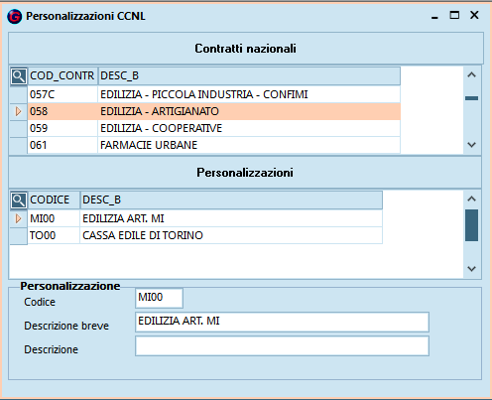The width and height of the screenshot is (492, 400).
Task: Click scroll down arrow in Contratti nazionali list
Action: pyautogui.click(x=472, y=145)
